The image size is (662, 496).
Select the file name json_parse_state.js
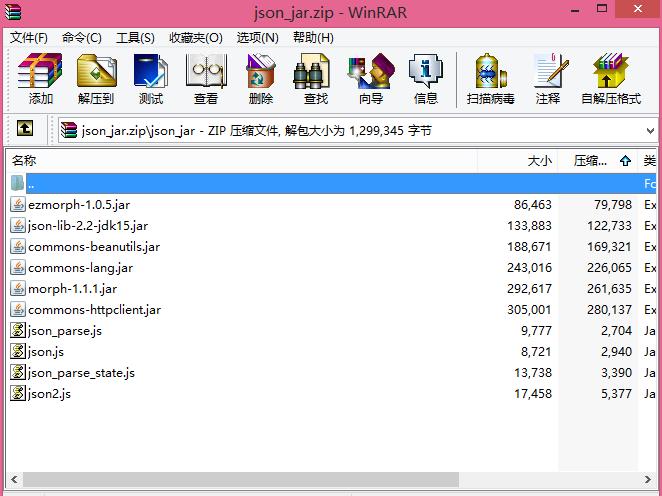[x=81, y=373]
